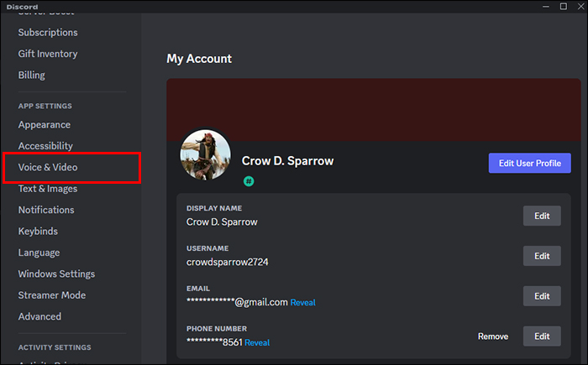588x365 pixels.
Task: Click the green hashtag profile badge
Action: (249, 181)
